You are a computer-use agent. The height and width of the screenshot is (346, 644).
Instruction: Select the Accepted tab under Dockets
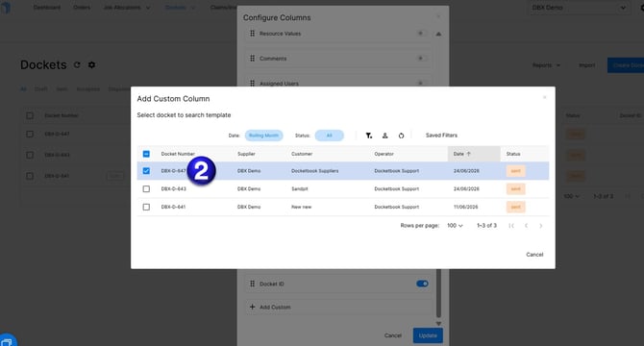tap(87, 89)
